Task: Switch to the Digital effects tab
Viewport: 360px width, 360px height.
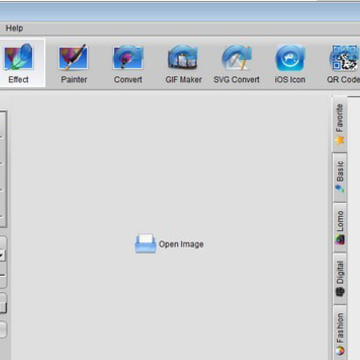Action: 340,279
